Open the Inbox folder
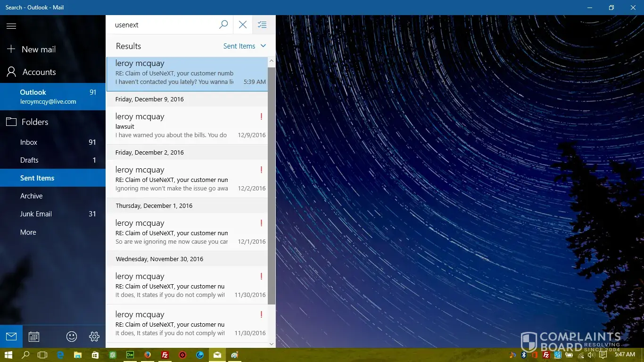The width and height of the screenshot is (644, 362). pyautogui.click(x=29, y=142)
